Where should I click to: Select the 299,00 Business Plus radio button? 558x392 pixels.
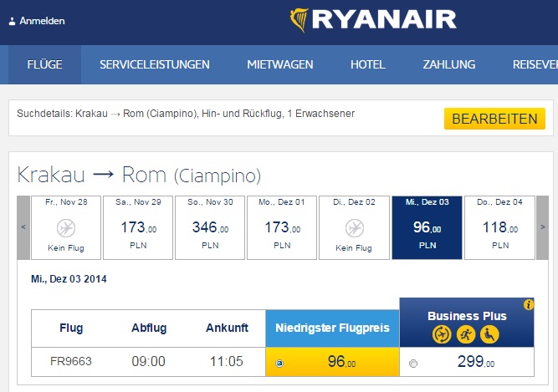point(413,364)
